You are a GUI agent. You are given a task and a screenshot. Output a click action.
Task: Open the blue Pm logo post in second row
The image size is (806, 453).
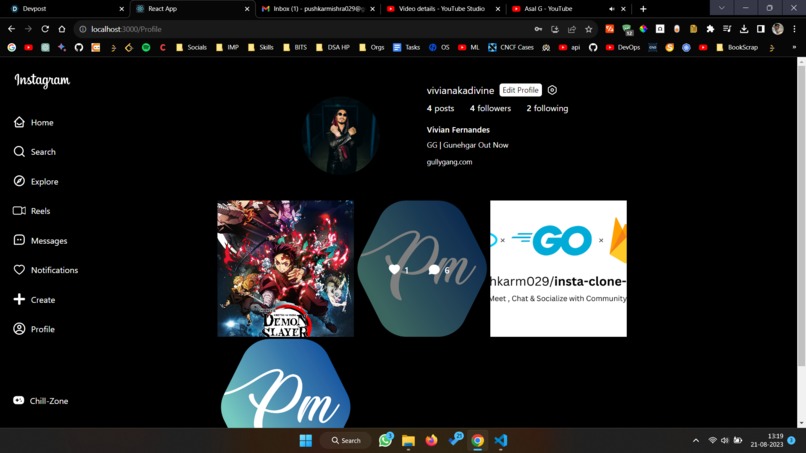click(x=285, y=383)
